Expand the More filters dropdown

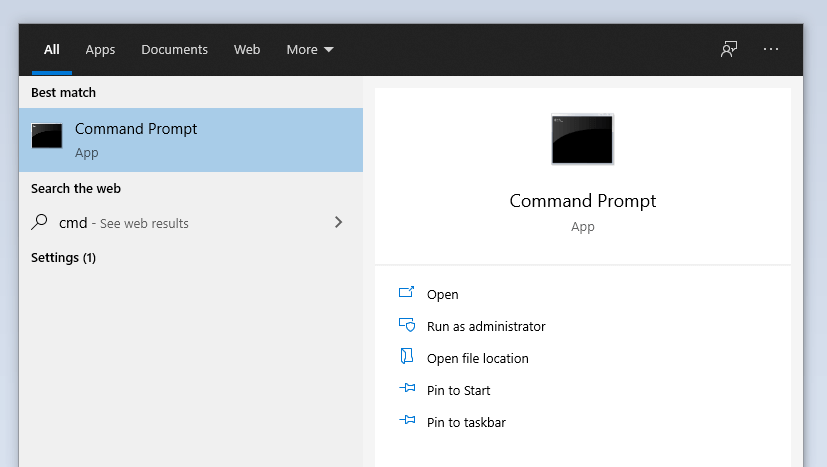(310, 50)
